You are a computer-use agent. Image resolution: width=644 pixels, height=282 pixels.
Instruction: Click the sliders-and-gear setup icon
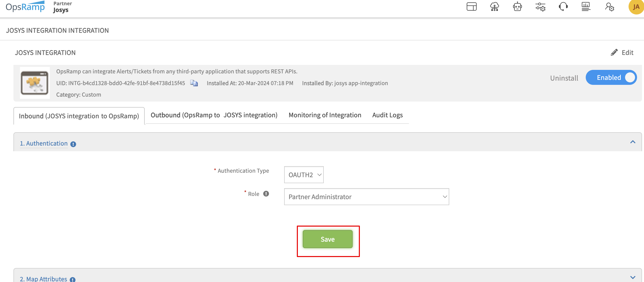point(540,7)
